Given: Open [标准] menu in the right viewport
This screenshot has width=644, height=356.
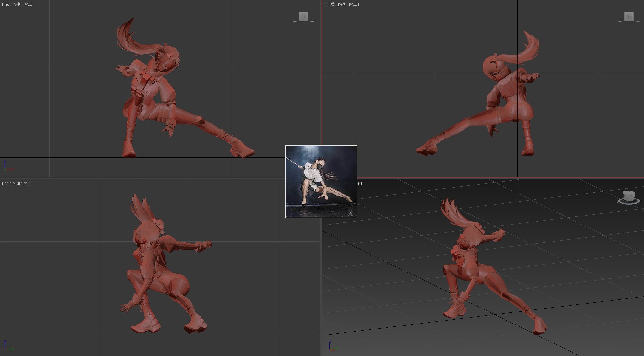Looking at the screenshot, I should pos(17,184).
